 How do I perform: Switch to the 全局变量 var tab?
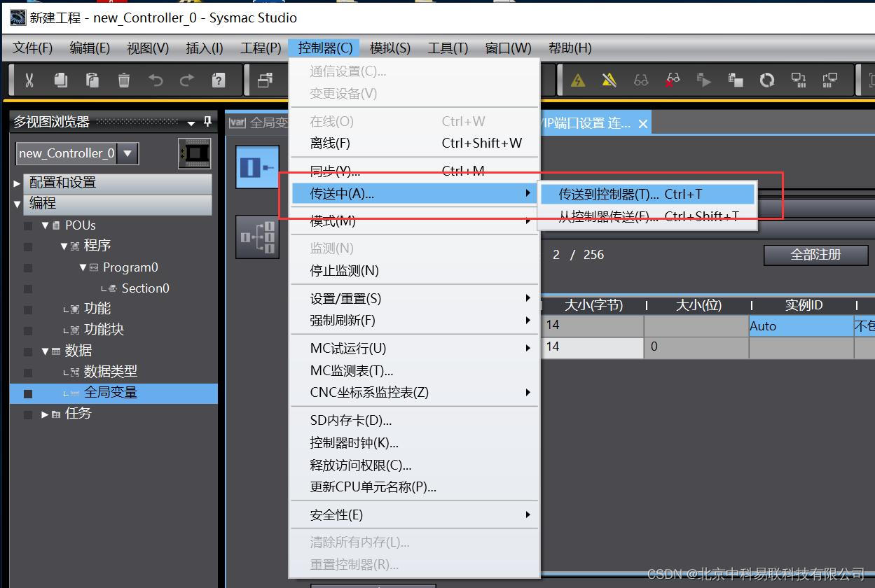pos(258,123)
